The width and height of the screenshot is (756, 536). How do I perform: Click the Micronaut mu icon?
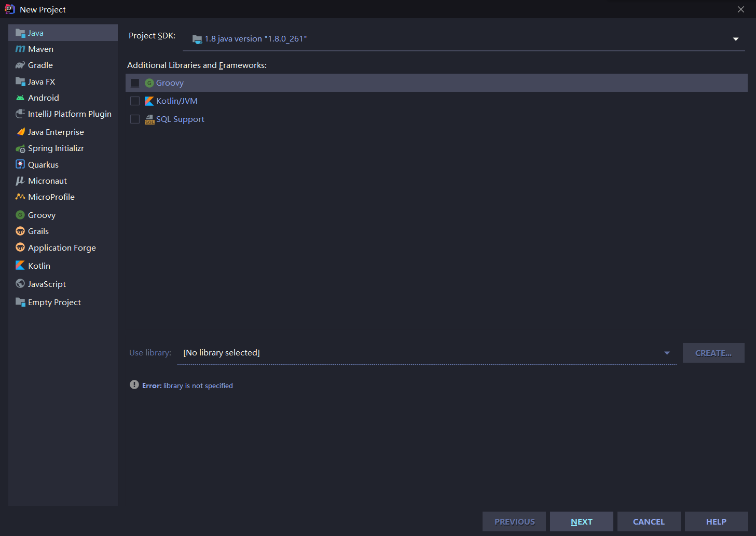coord(20,181)
